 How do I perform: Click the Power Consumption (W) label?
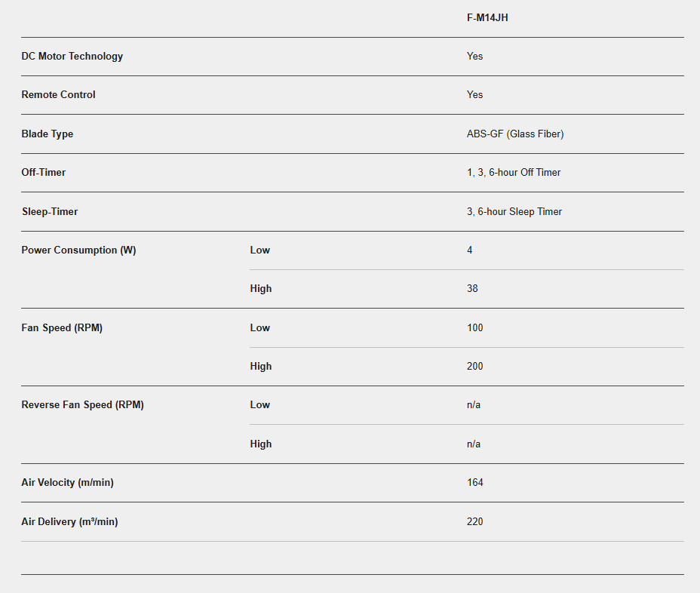(x=78, y=250)
